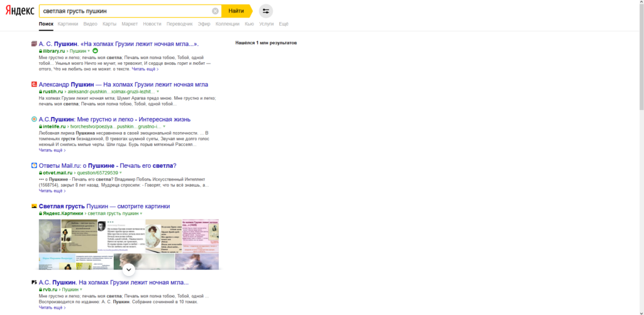Click the lock icon beside otvet.mail.ru
Image resolution: width=644 pixels, height=315 pixels.
[41, 173]
